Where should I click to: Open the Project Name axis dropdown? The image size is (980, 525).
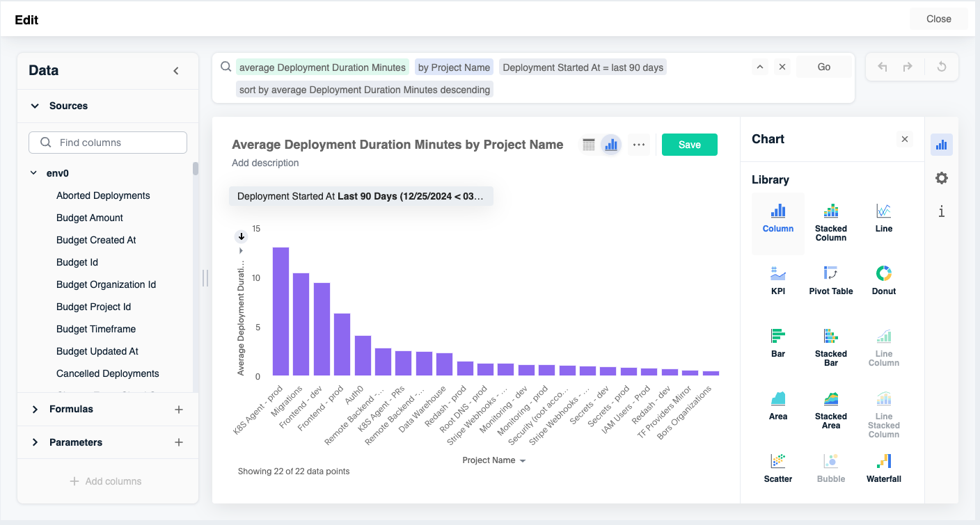493,460
